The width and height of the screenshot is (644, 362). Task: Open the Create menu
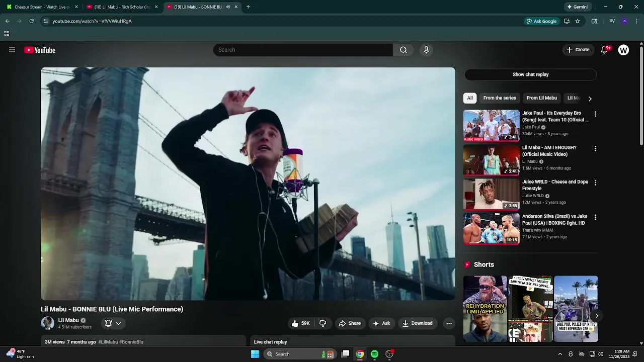[578, 50]
